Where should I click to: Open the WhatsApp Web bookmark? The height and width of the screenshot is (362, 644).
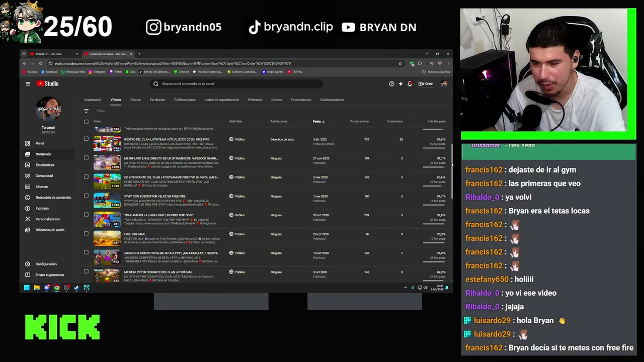[x=73, y=72]
